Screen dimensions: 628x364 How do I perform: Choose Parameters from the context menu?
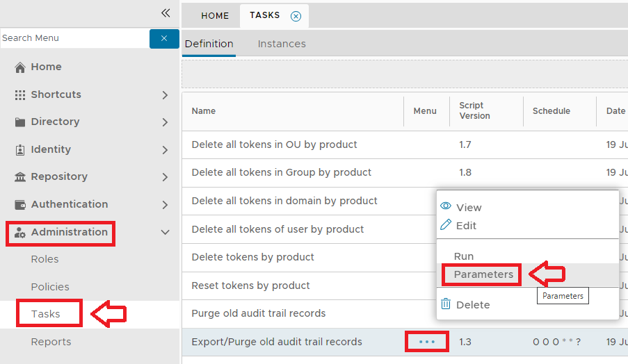(483, 274)
